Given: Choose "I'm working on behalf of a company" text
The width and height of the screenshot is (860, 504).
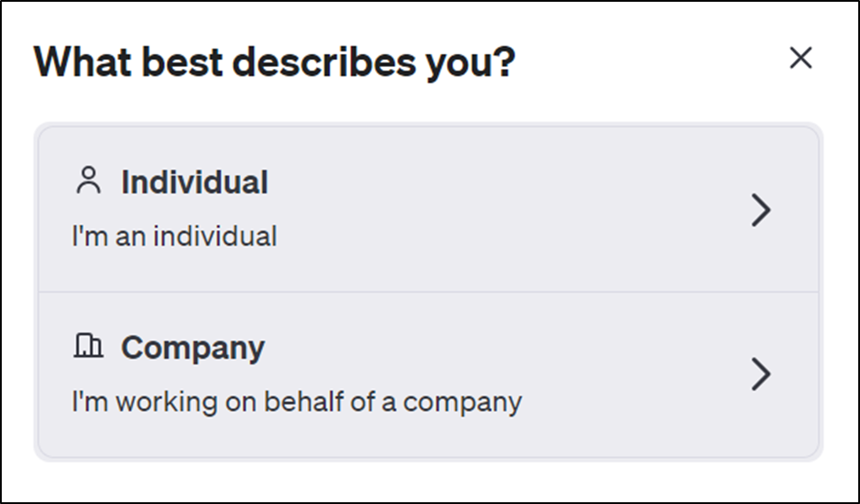Looking at the screenshot, I should click(x=297, y=402).
